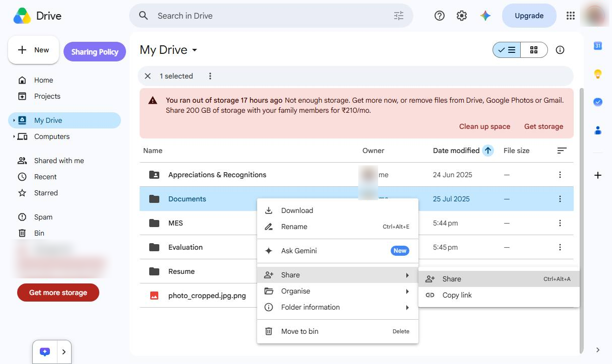Select Move to bin menu entry
This screenshot has height=364, width=612.
[x=338, y=331]
